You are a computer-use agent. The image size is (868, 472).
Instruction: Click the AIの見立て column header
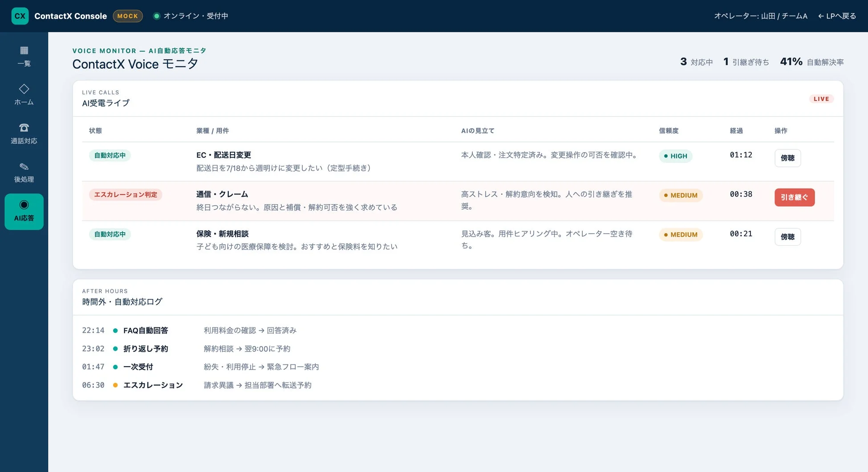(x=478, y=130)
